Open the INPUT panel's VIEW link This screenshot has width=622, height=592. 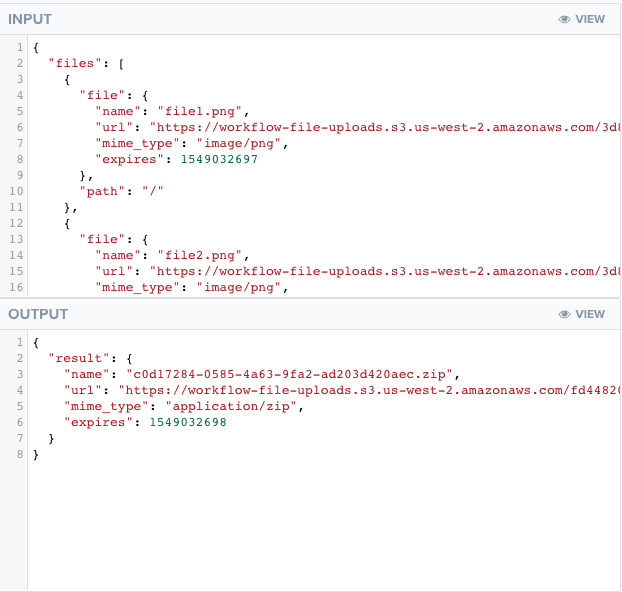pos(590,19)
